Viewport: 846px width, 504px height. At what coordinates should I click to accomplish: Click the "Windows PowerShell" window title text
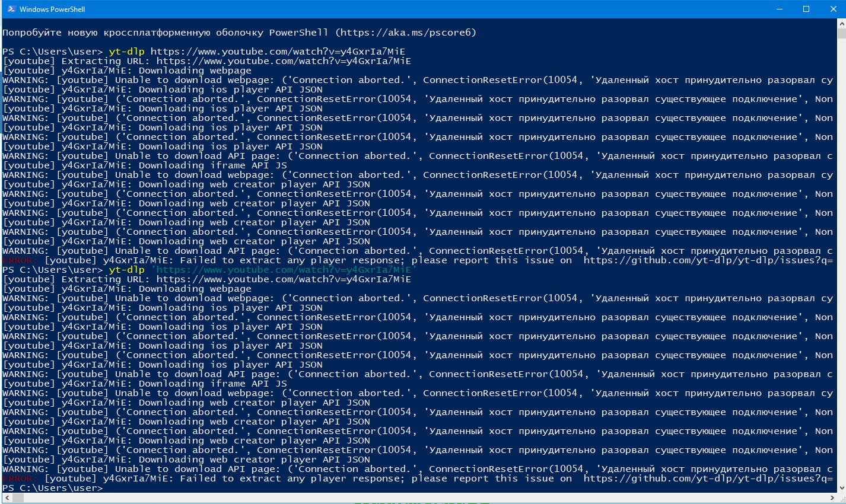(52, 9)
